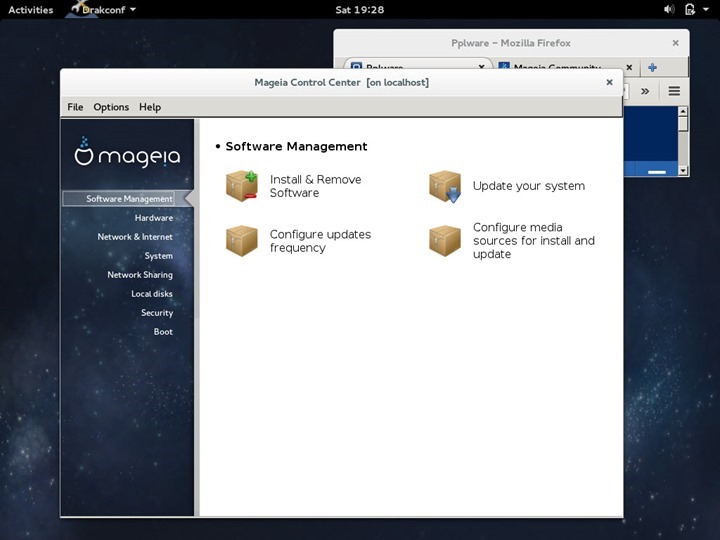The width and height of the screenshot is (720, 540).
Task: Click Firefox scrollbar up arrow
Action: [683, 112]
